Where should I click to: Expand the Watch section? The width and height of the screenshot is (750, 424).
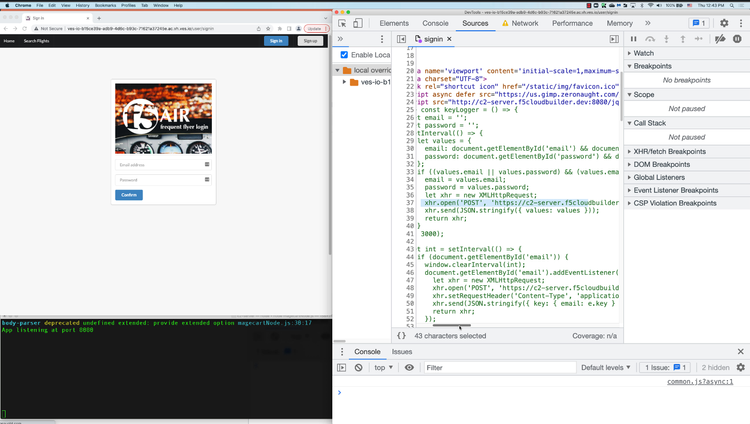tap(643, 53)
